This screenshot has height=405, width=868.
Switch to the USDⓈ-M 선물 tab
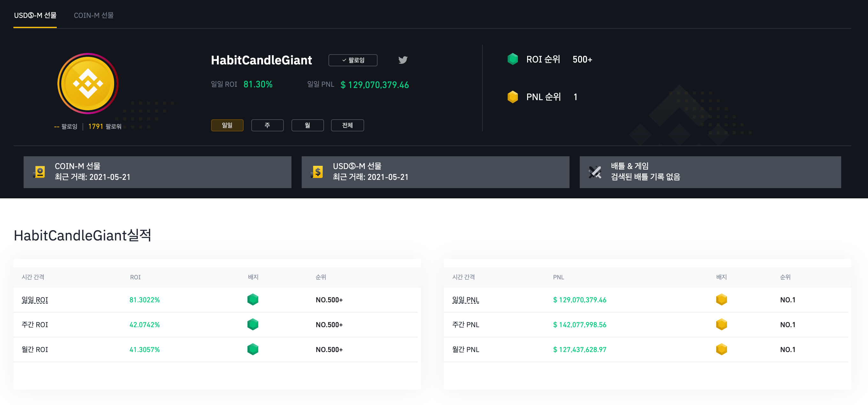[35, 15]
